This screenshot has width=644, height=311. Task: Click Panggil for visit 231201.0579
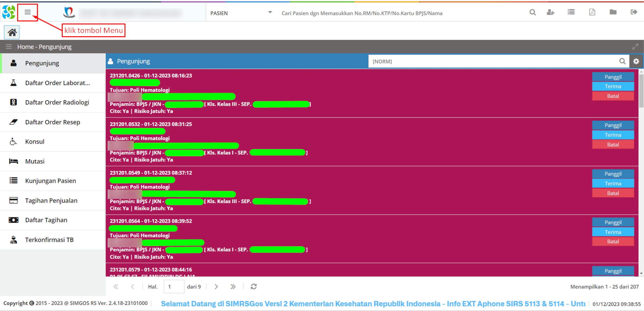click(x=613, y=271)
